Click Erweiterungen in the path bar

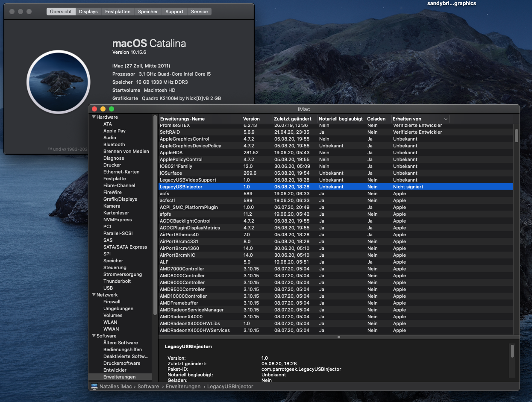183,386
